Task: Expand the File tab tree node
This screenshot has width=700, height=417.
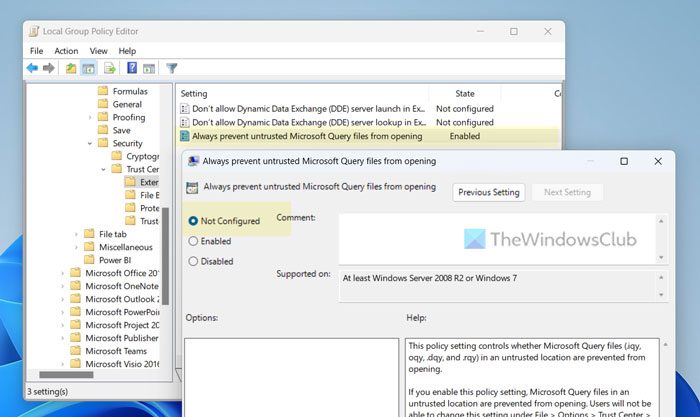Action: pyautogui.click(x=76, y=234)
